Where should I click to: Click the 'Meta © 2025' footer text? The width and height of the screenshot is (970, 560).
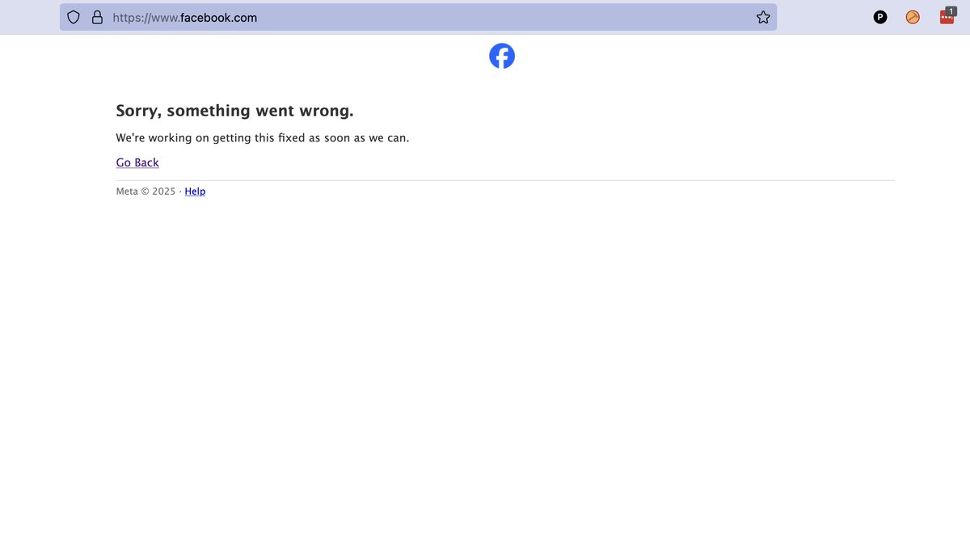point(145,192)
